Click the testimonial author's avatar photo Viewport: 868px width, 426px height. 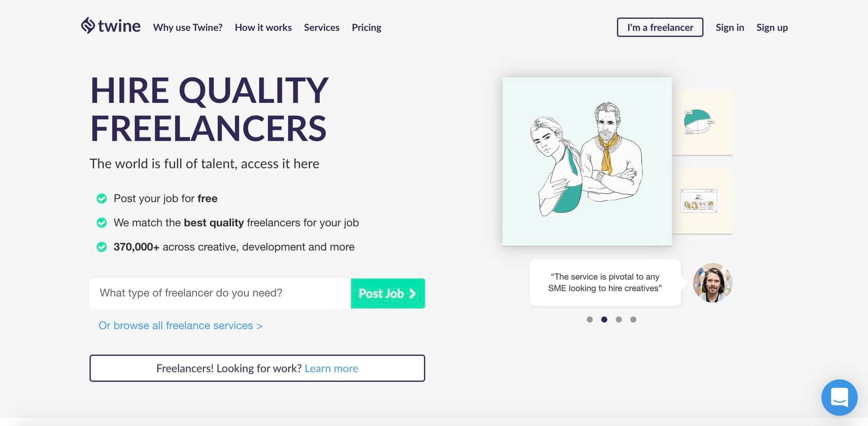pyautogui.click(x=712, y=282)
